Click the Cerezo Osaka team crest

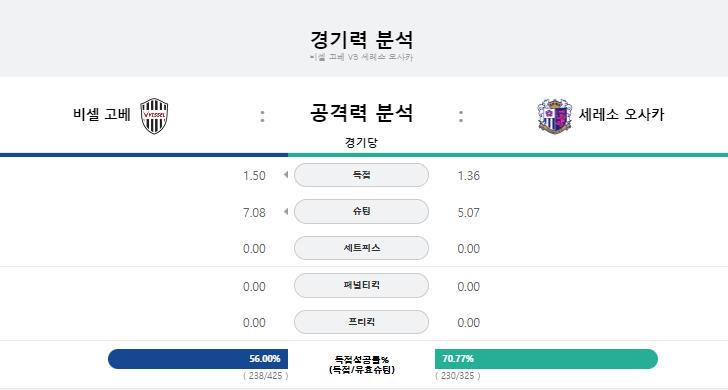point(554,116)
